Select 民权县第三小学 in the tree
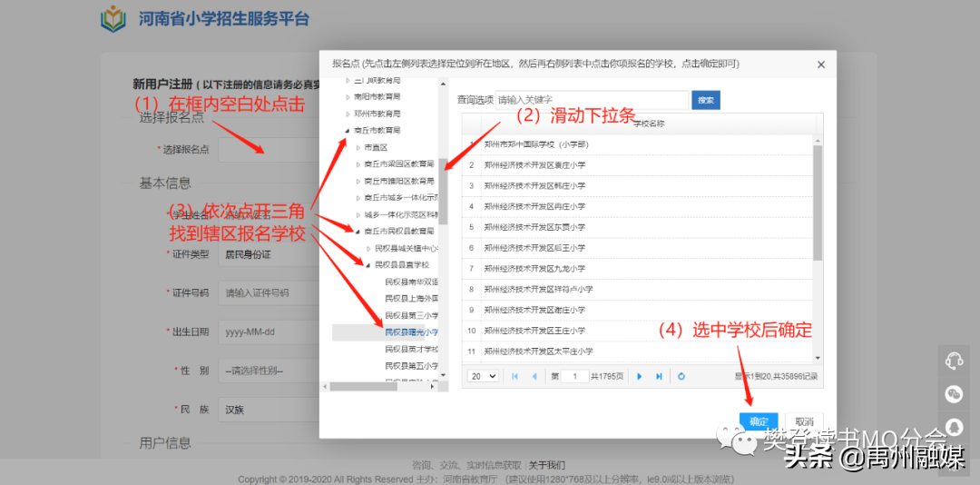980x485 pixels. [411, 315]
